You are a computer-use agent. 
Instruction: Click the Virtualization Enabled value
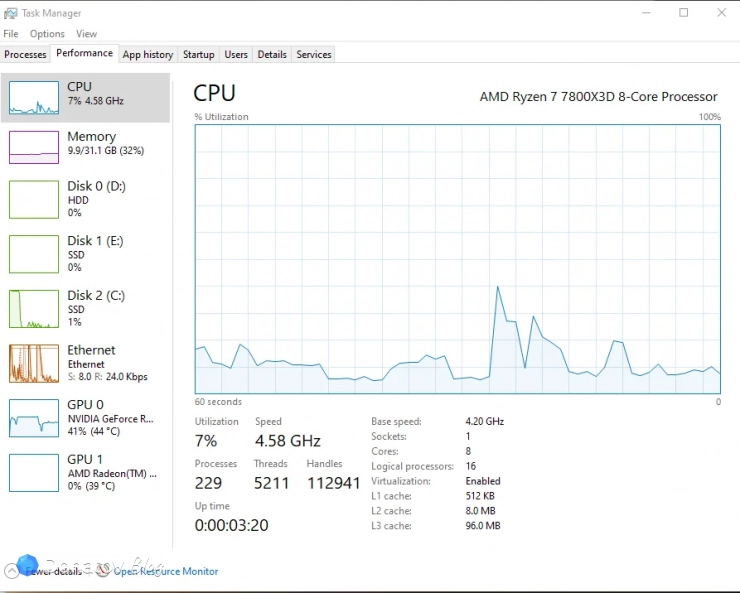483,481
